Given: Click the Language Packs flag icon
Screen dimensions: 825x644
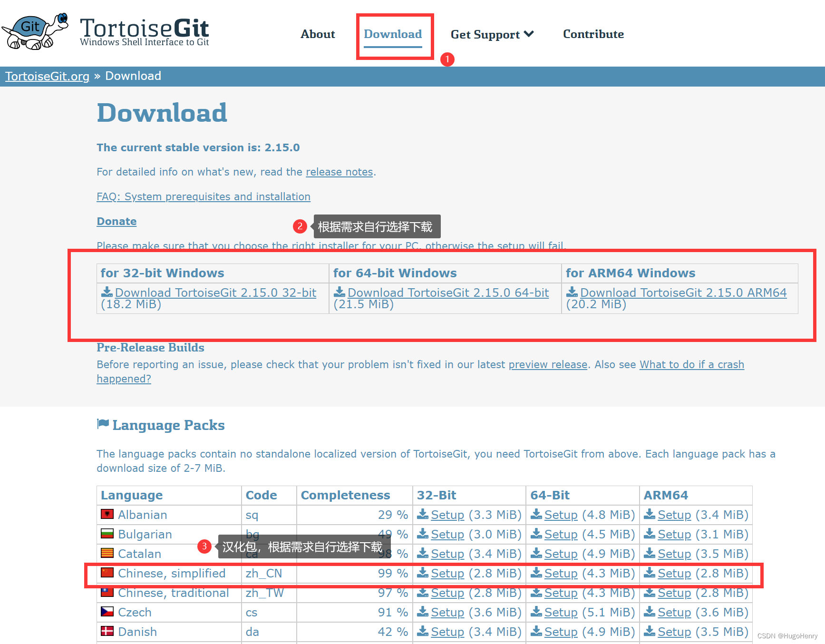Looking at the screenshot, I should point(103,424).
